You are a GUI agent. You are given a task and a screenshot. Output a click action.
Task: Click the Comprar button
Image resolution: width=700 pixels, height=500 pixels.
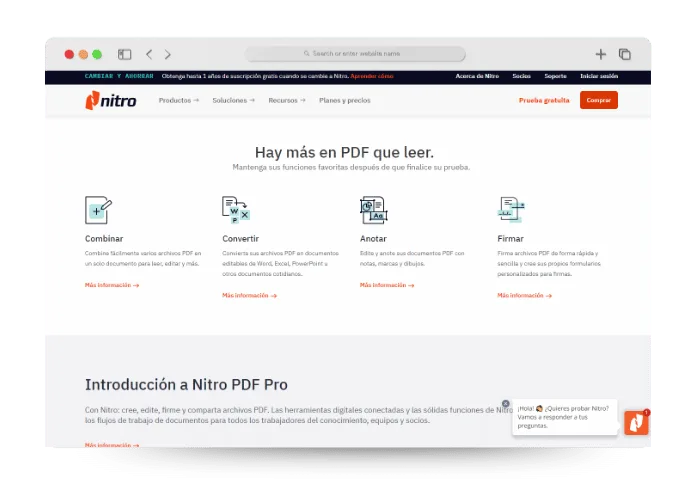pyautogui.click(x=599, y=100)
